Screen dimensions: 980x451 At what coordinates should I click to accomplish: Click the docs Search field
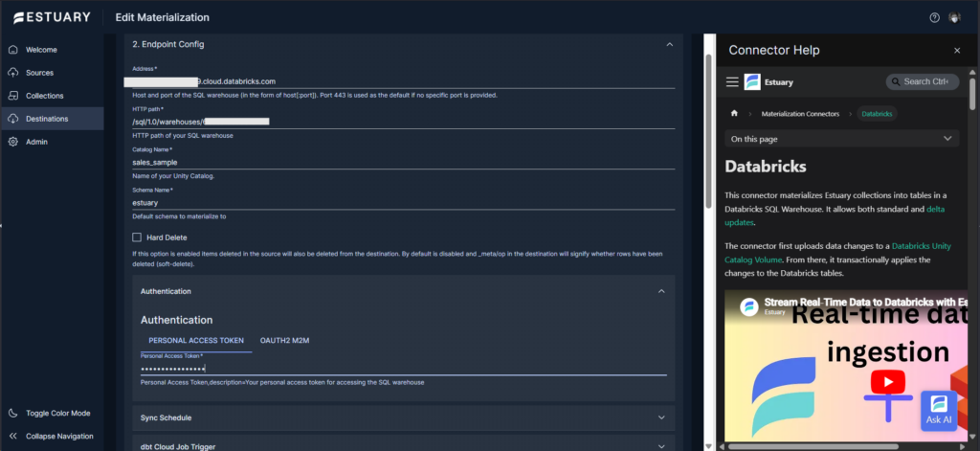click(x=922, y=82)
